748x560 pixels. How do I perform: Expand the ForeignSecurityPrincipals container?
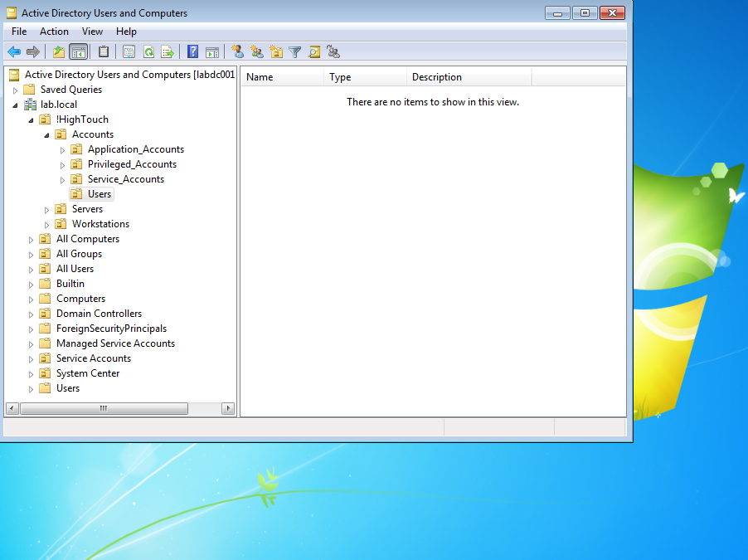(31, 329)
